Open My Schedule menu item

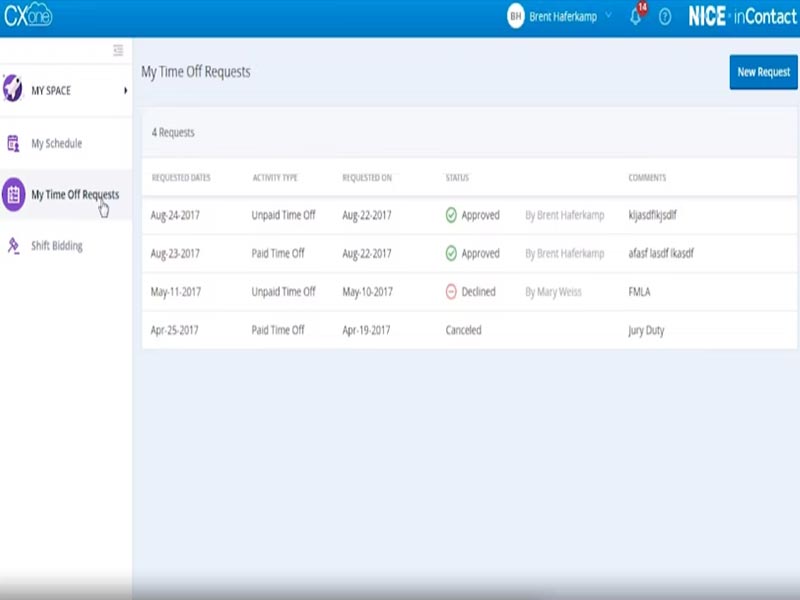pyautogui.click(x=56, y=143)
